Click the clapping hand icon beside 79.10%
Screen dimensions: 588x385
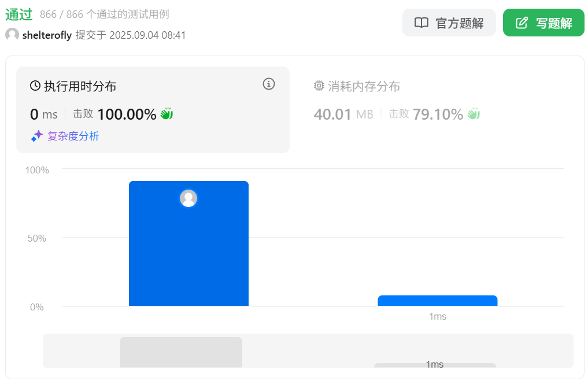(x=474, y=113)
